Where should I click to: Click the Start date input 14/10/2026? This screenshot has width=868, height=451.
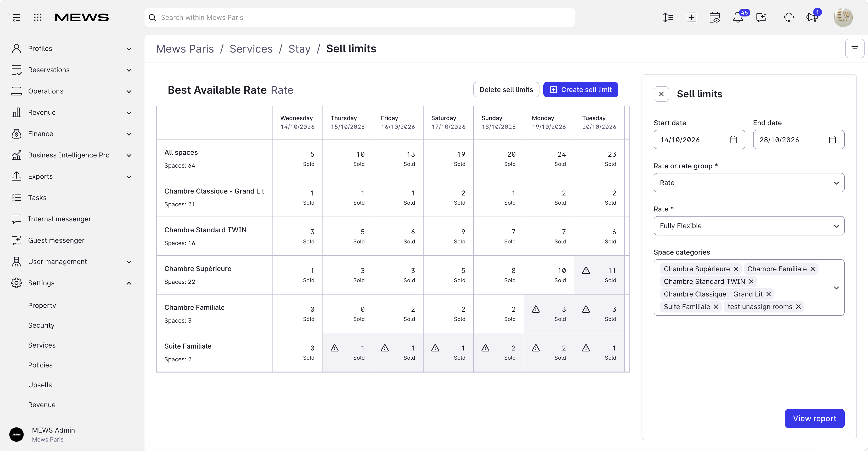coord(699,140)
